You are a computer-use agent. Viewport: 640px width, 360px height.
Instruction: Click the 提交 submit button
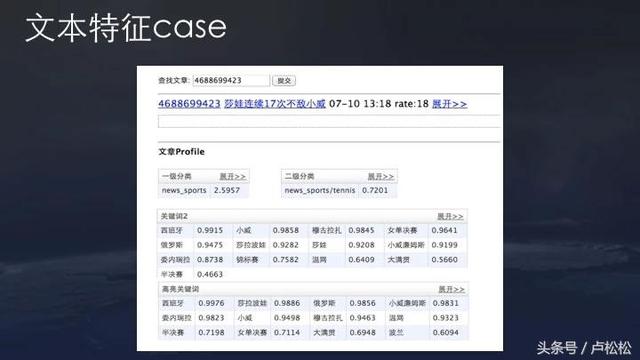(284, 80)
